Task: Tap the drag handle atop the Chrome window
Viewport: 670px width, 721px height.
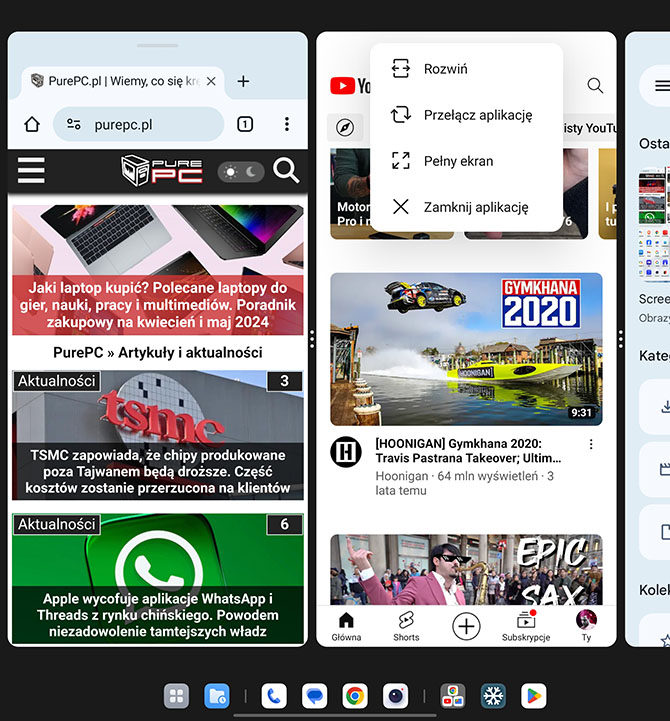Action: tap(158, 46)
